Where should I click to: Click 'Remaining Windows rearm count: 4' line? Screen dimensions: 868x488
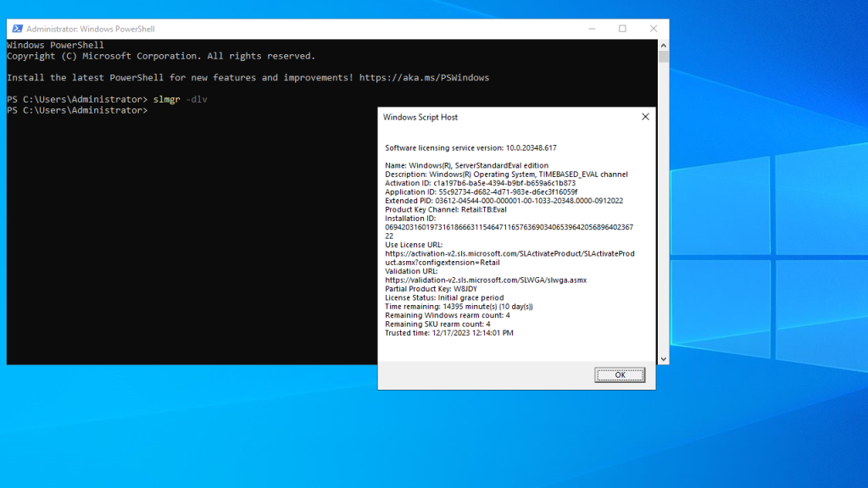(448, 315)
